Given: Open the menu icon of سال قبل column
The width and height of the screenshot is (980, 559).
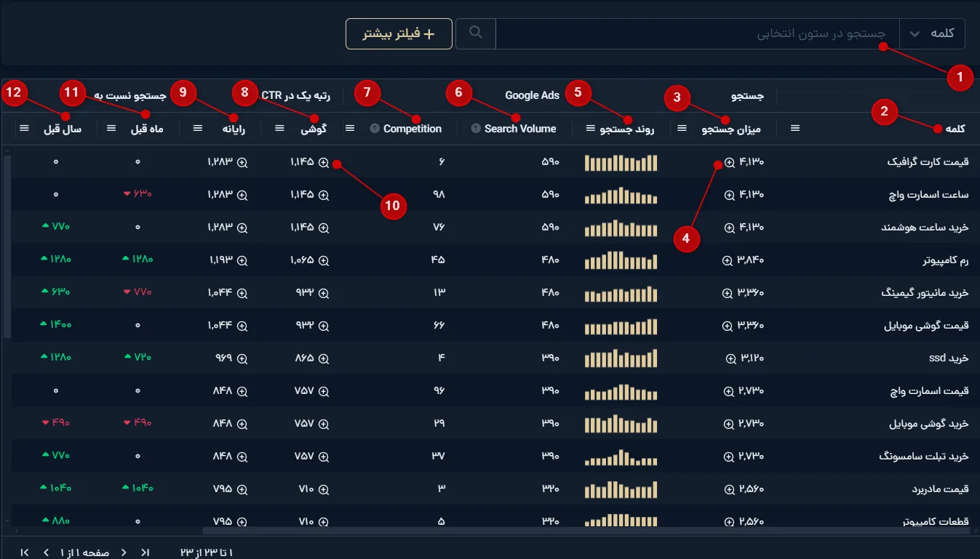Looking at the screenshot, I should point(24,129).
